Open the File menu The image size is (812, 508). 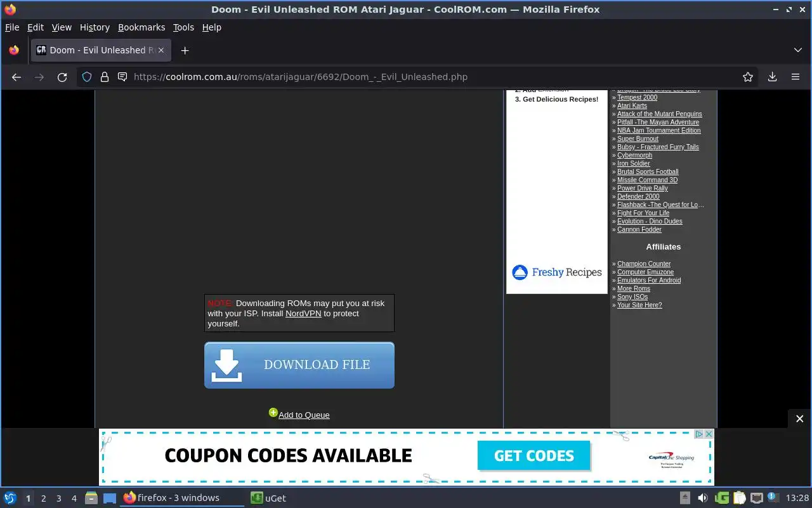point(12,27)
